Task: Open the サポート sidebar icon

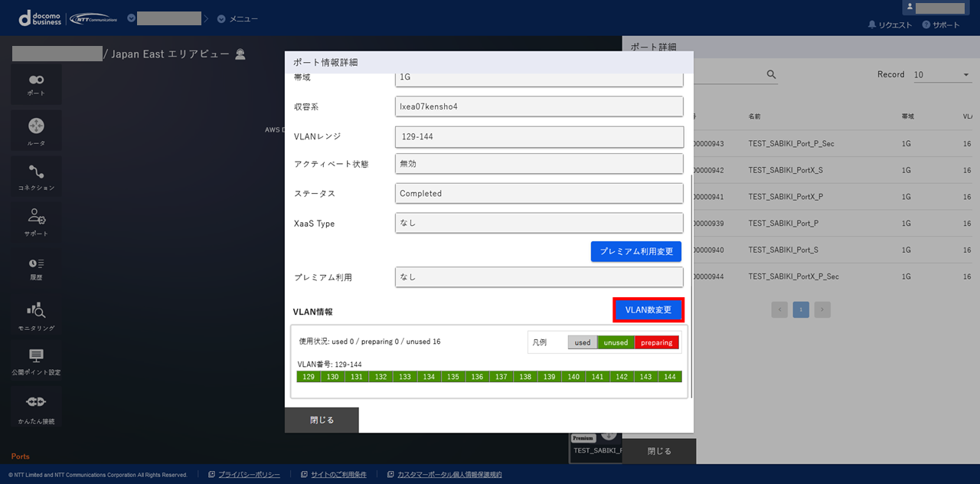Action: pos(36,223)
